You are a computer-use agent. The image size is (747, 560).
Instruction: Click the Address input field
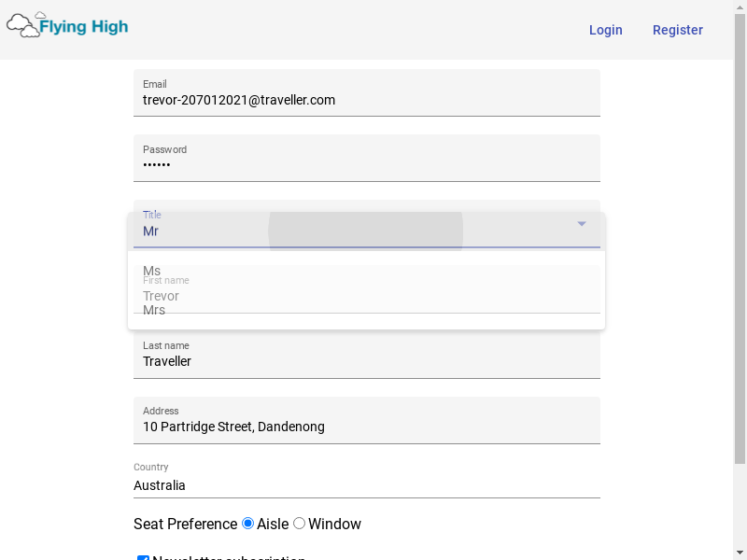tap(366, 427)
